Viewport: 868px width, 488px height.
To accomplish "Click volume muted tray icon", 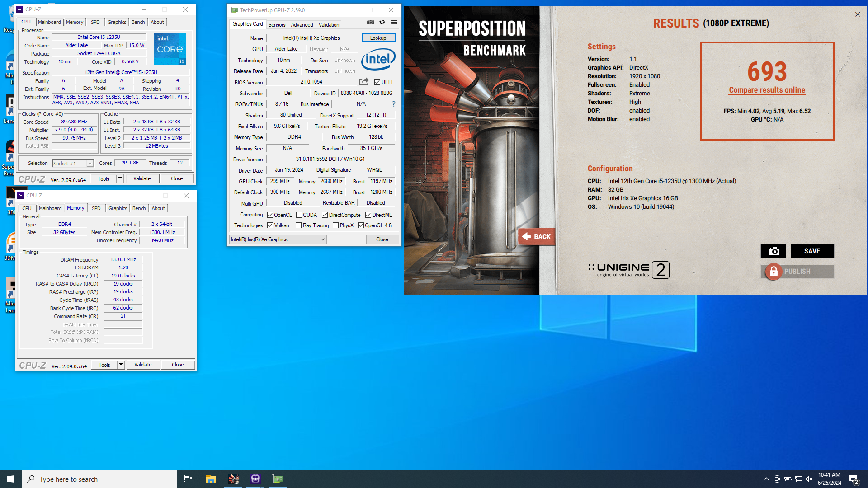I will (x=809, y=479).
